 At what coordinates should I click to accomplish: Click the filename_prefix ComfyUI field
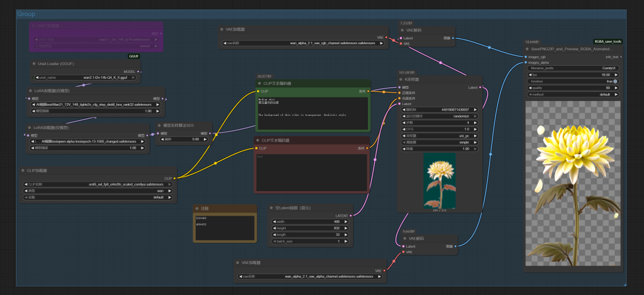(x=574, y=68)
